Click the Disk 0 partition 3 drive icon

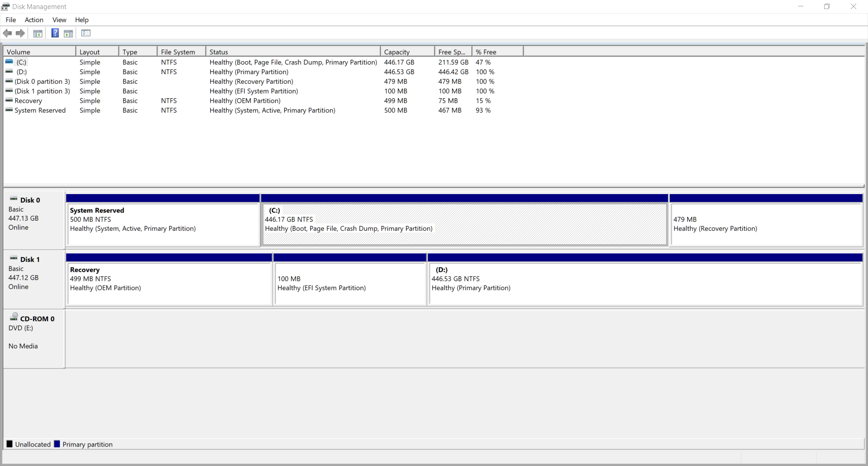(9, 81)
